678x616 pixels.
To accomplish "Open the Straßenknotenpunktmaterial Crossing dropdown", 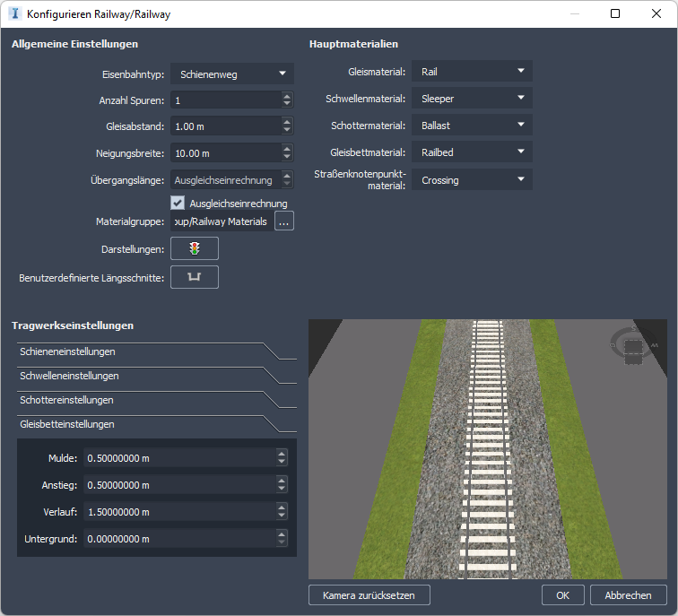I will tap(472, 179).
